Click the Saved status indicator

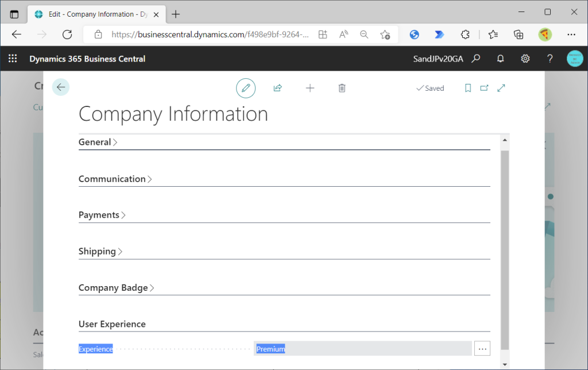coord(430,88)
